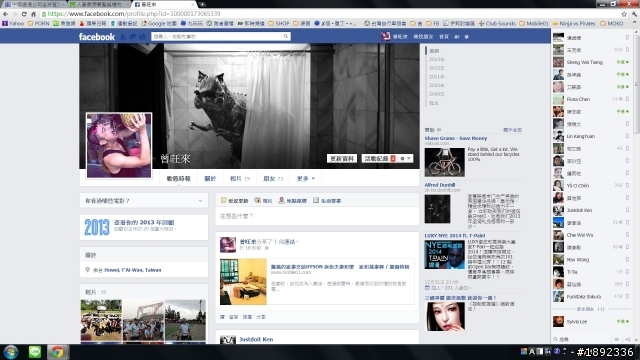The width and height of the screenshot is (640, 360).
Task: Open chat options gear at sidebar bottom
Action: click(617, 339)
